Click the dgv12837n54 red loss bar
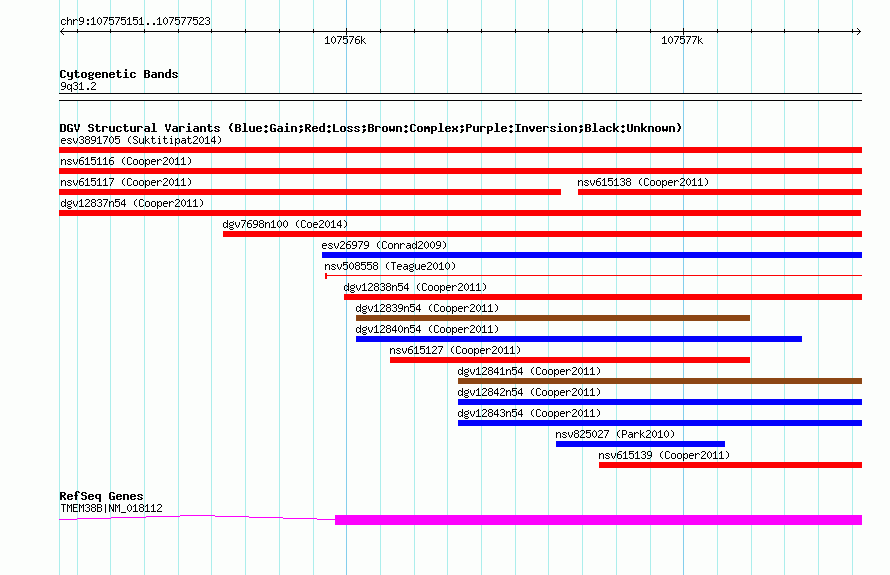Image resolution: width=890 pixels, height=575 pixels. (x=460, y=213)
